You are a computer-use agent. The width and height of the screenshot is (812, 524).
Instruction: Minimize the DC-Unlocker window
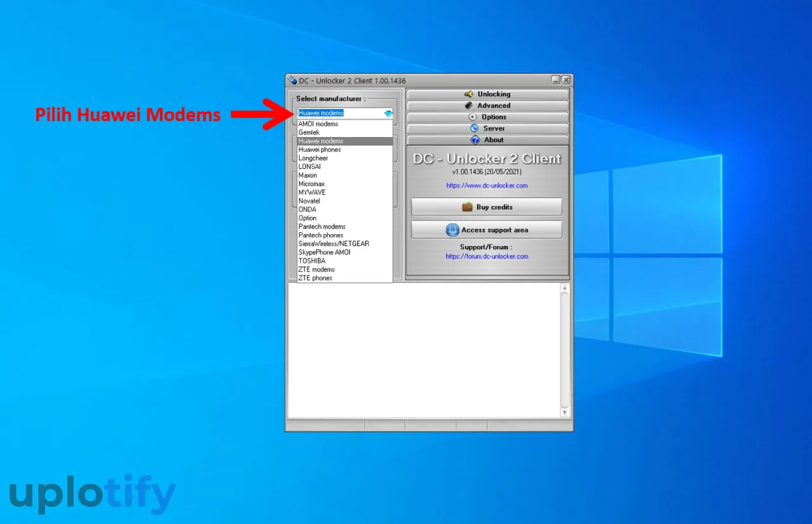(556, 80)
